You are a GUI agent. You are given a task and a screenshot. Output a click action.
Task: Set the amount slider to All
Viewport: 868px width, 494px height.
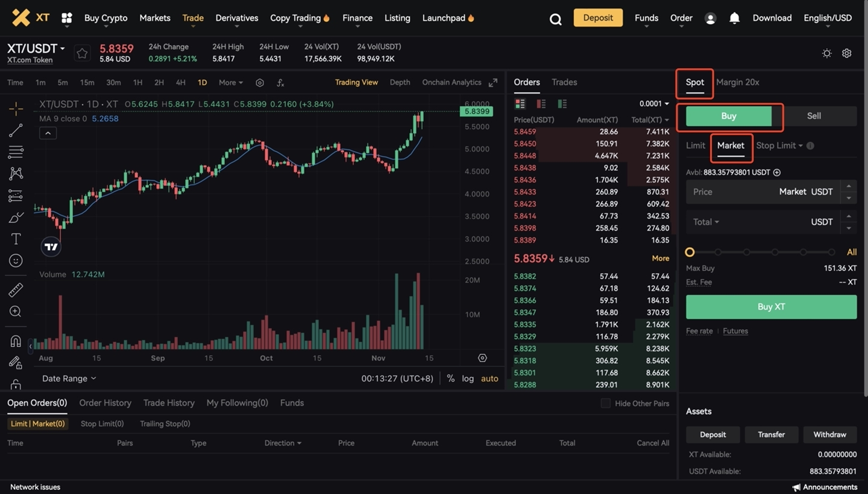coord(852,252)
